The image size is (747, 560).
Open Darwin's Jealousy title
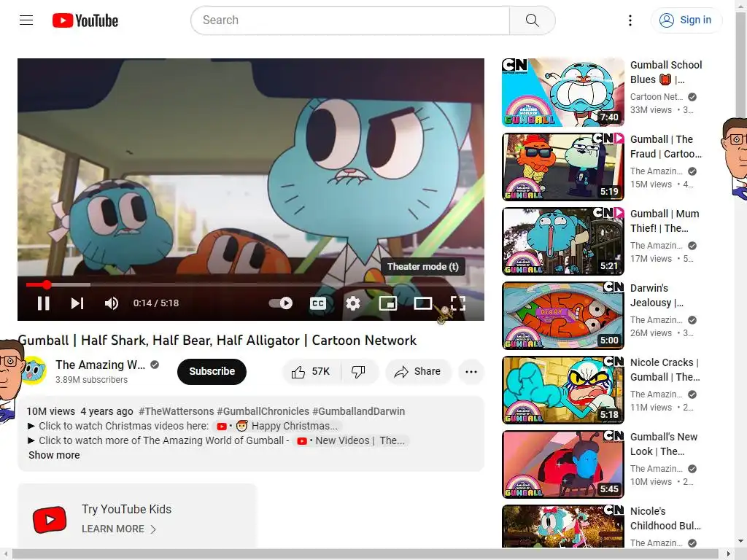pyautogui.click(x=657, y=295)
